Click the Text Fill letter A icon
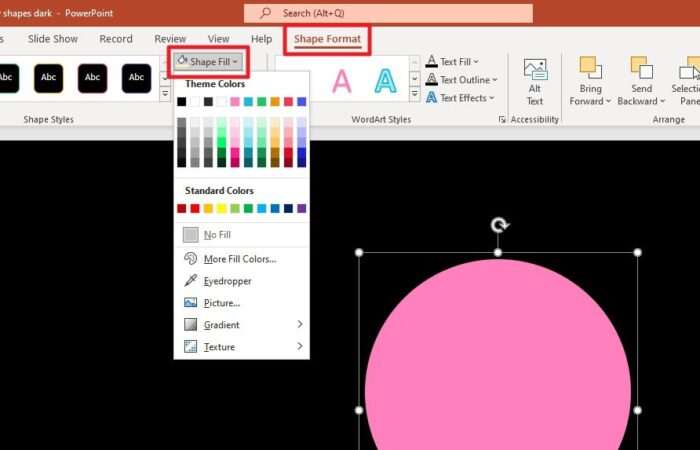700x450 pixels. point(431,61)
